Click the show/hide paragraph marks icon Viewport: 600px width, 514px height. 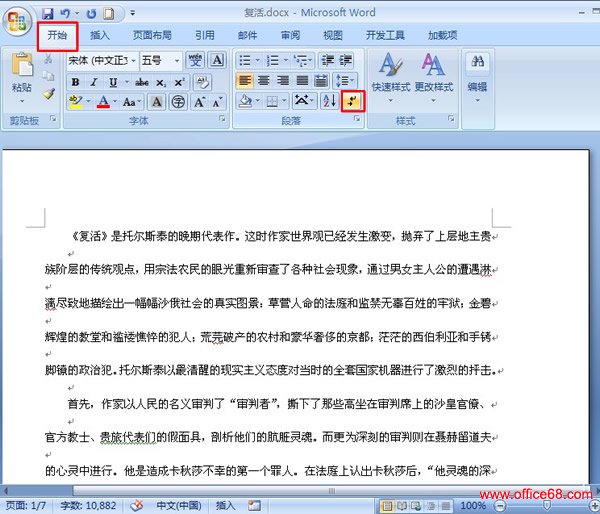pos(351,101)
